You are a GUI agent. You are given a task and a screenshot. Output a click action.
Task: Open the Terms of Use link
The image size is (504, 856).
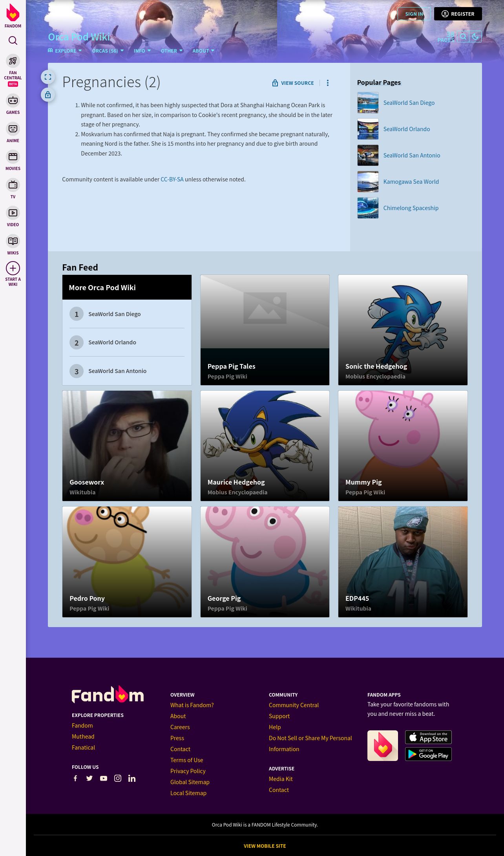(x=186, y=760)
